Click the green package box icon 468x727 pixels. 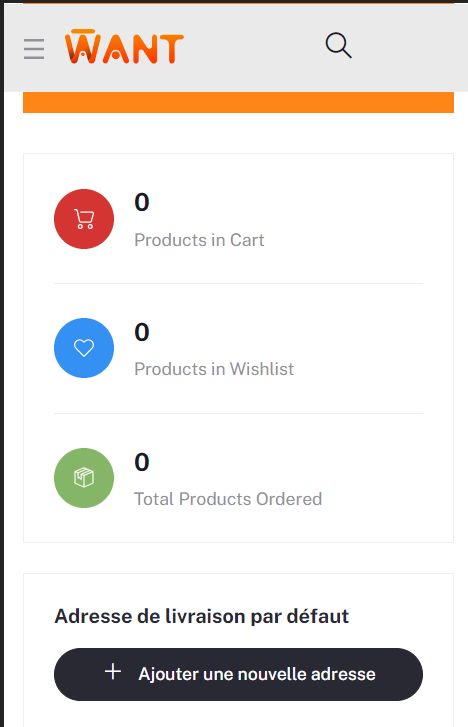coord(84,478)
